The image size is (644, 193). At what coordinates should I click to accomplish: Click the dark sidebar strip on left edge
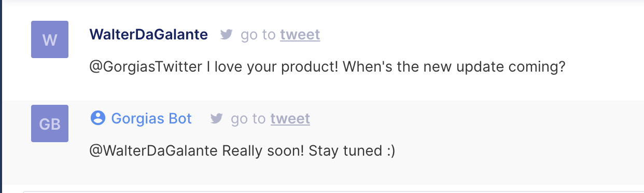(1, 96)
